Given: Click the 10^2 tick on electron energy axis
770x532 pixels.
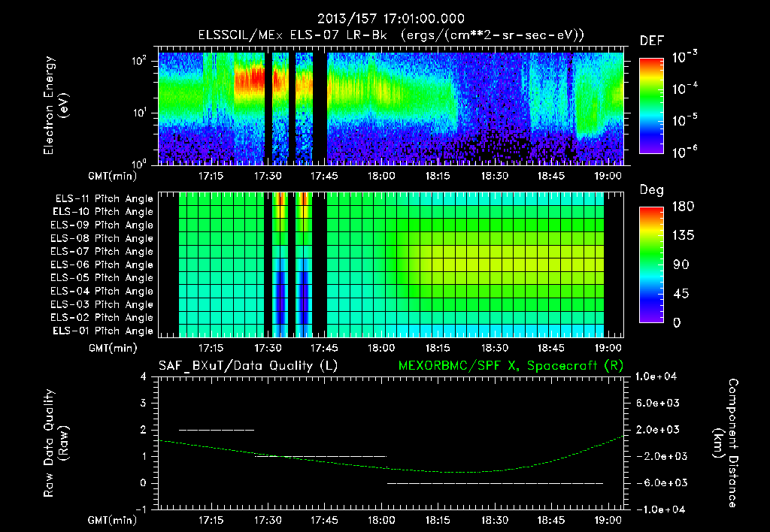Looking at the screenshot, I should pyautogui.click(x=140, y=61).
